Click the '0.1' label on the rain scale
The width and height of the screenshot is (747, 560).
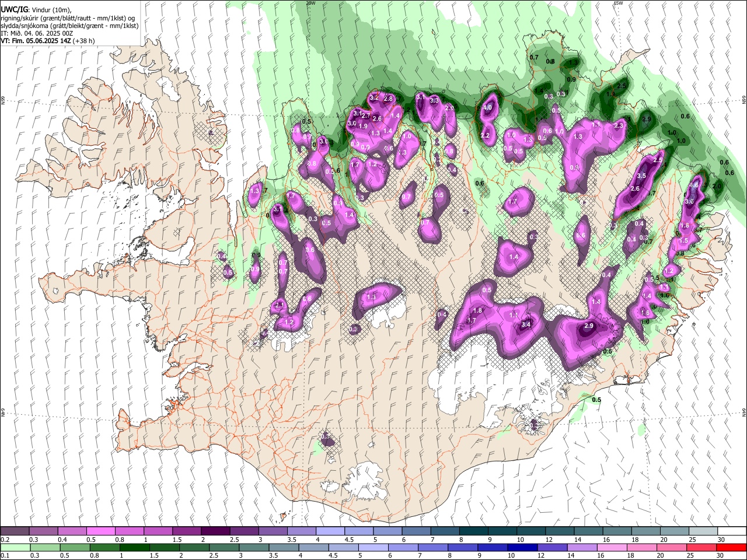pos(5,555)
